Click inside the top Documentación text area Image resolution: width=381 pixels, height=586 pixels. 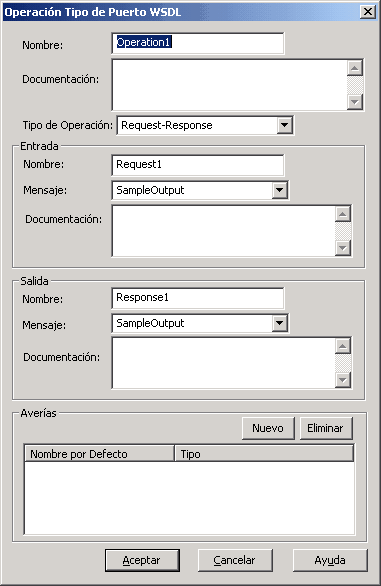[x=229, y=85]
